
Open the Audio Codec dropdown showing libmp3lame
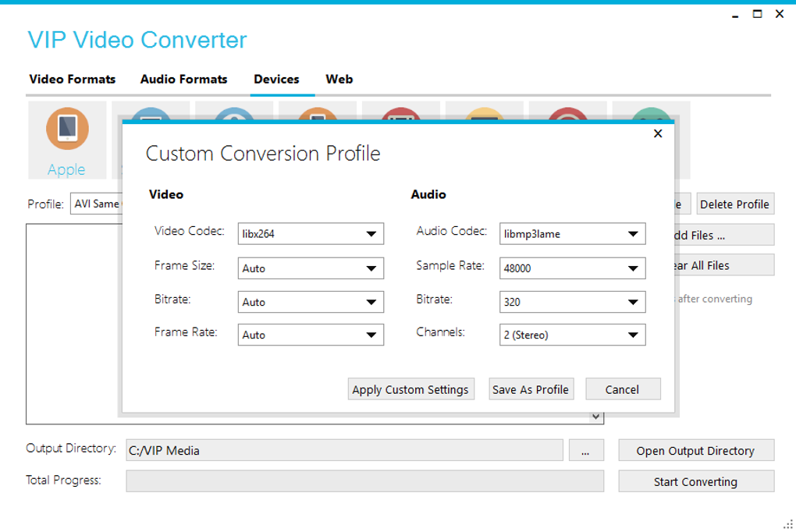573,233
